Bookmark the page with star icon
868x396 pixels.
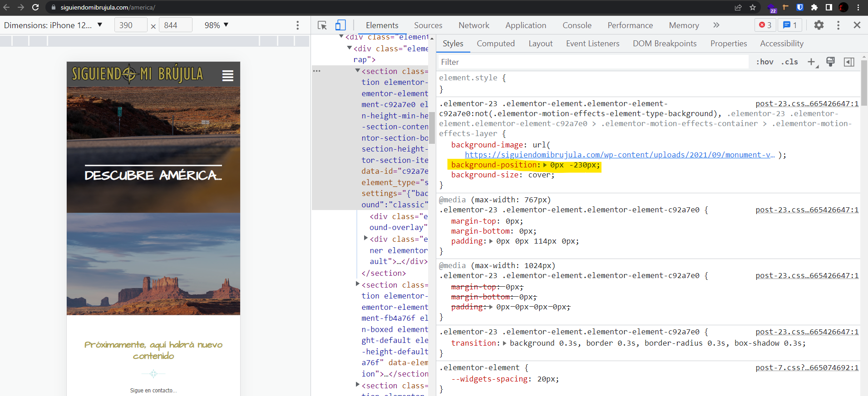[753, 7]
